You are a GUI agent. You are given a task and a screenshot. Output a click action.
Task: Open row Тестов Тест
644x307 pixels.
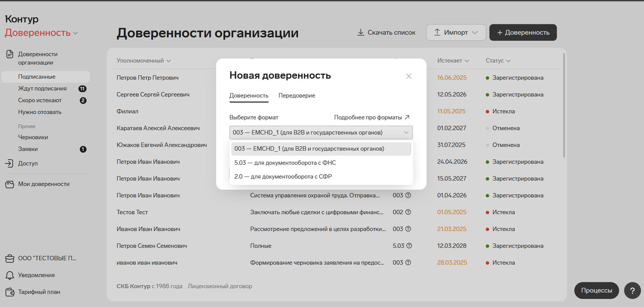[132, 212]
